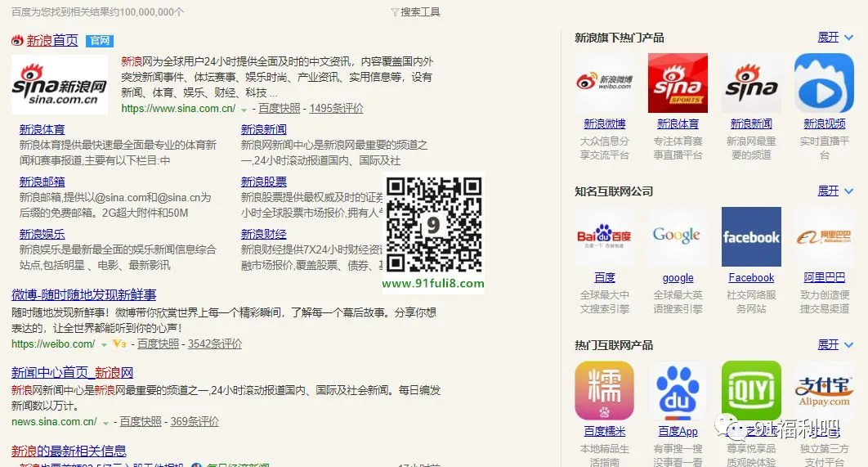
Task: Expand 展开 for 知名互联网公司
Action: point(835,191)
